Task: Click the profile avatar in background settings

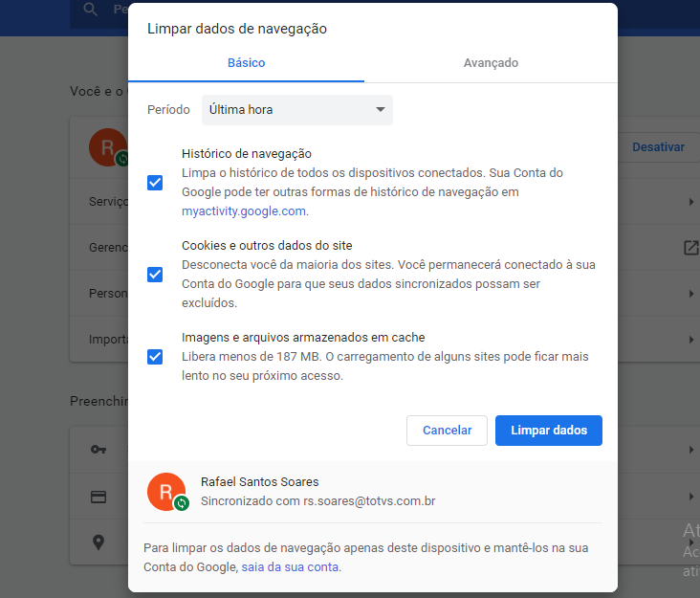Action: [108, 147]
